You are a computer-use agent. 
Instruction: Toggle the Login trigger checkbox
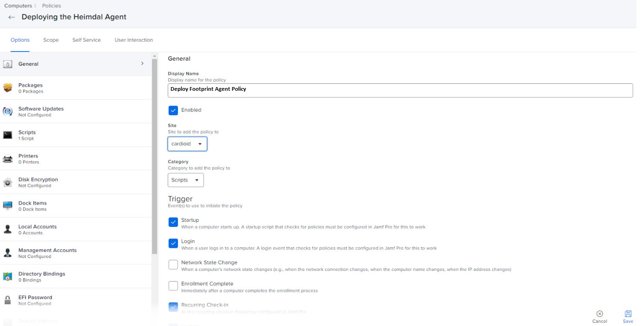[x=173, y=244]
